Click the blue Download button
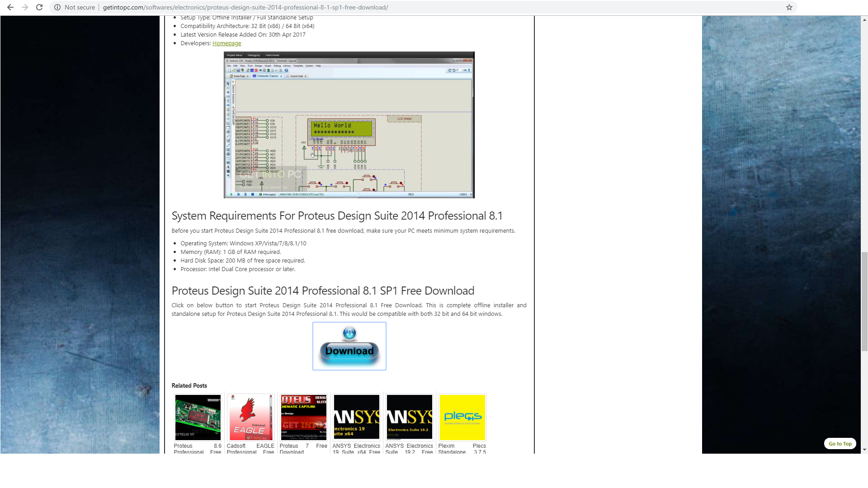This screenshot has height=488, width=868. [349, 346]
